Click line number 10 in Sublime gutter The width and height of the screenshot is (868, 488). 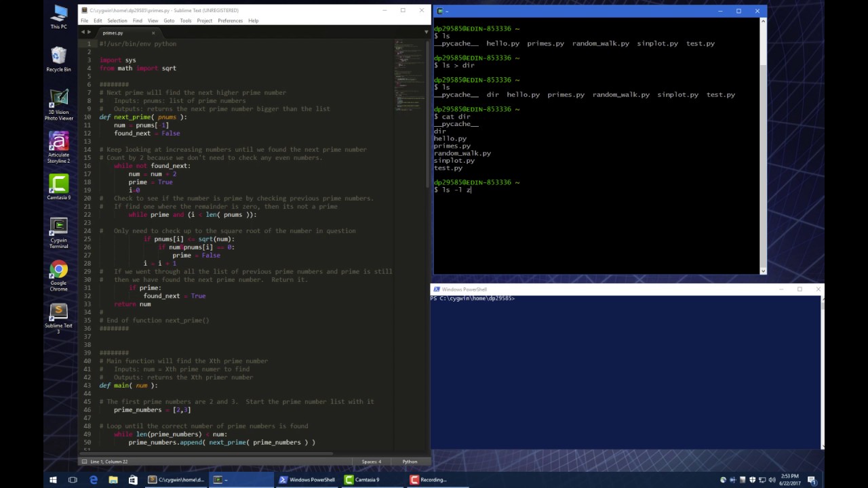click(x=87, y=117)
